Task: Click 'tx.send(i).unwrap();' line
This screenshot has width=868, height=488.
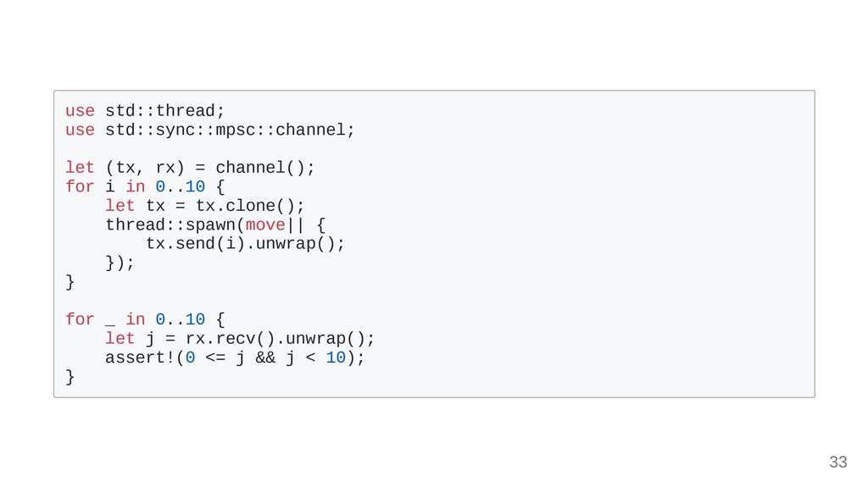Action: pos(245,244)
